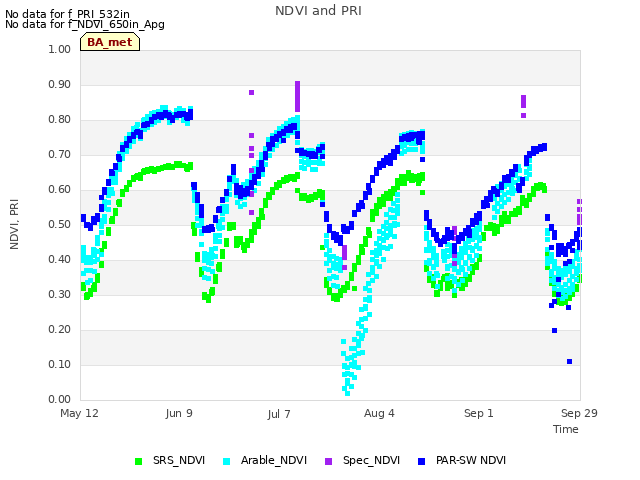Click the 'No data for f_PRI_532in' message
The width and height of the screenshot is (640, 480).
coord(67,14)
